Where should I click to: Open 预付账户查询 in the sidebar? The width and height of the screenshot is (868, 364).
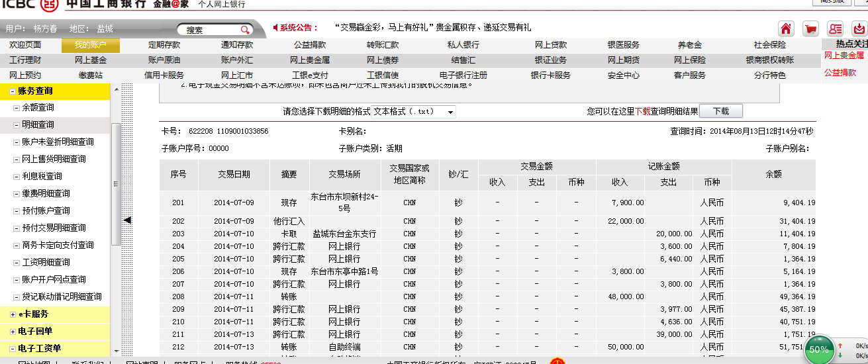coord(46,210)
